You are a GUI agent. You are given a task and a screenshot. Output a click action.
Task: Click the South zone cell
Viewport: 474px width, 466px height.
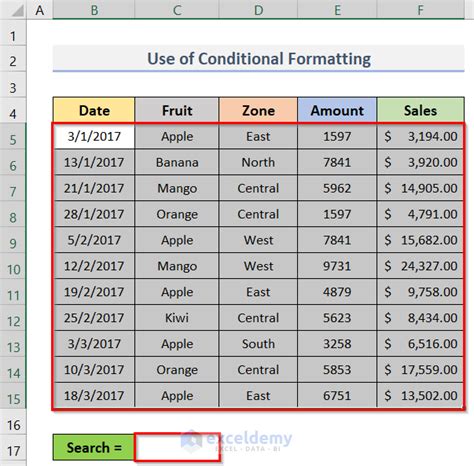click(258, 344)
